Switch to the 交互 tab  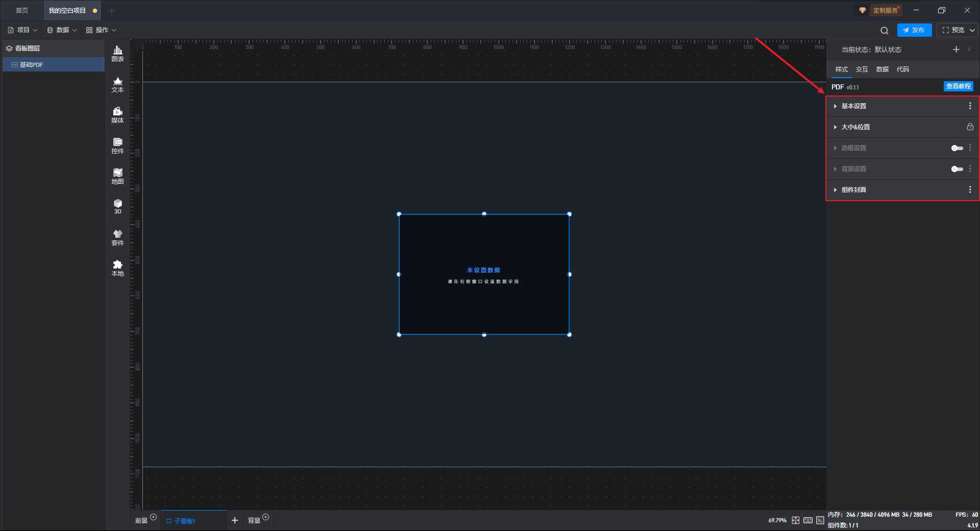click(x=862, y=69)
